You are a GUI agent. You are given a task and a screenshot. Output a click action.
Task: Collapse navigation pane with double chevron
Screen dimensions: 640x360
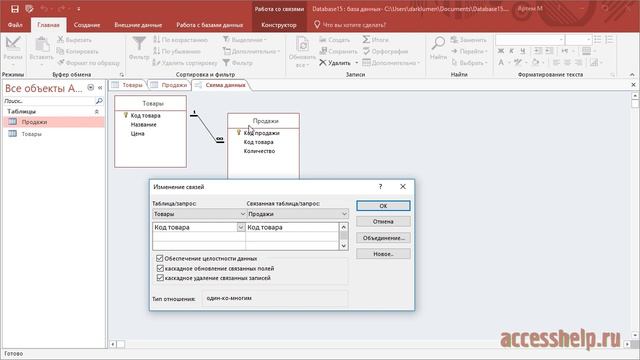pos(100,87)
